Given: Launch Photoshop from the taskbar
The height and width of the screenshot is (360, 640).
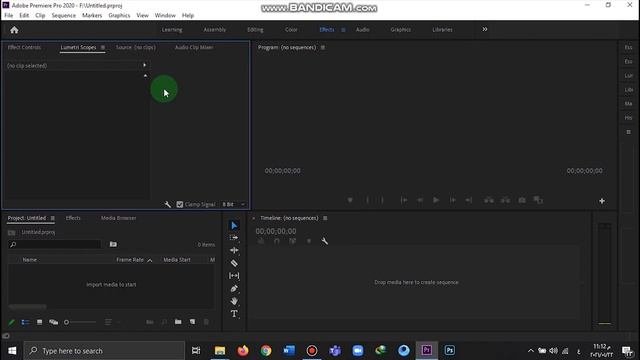Looking at the screenshot, I should click(449, 350).
